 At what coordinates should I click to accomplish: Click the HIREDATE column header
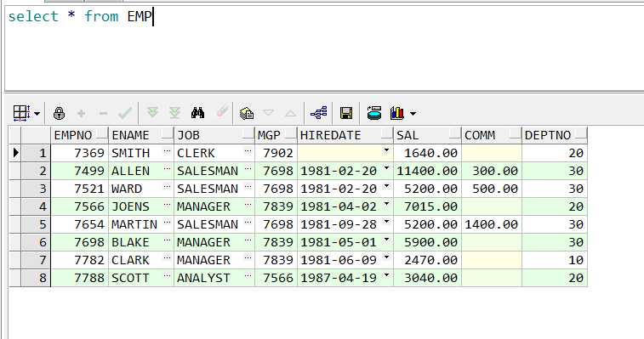[345, 135]
